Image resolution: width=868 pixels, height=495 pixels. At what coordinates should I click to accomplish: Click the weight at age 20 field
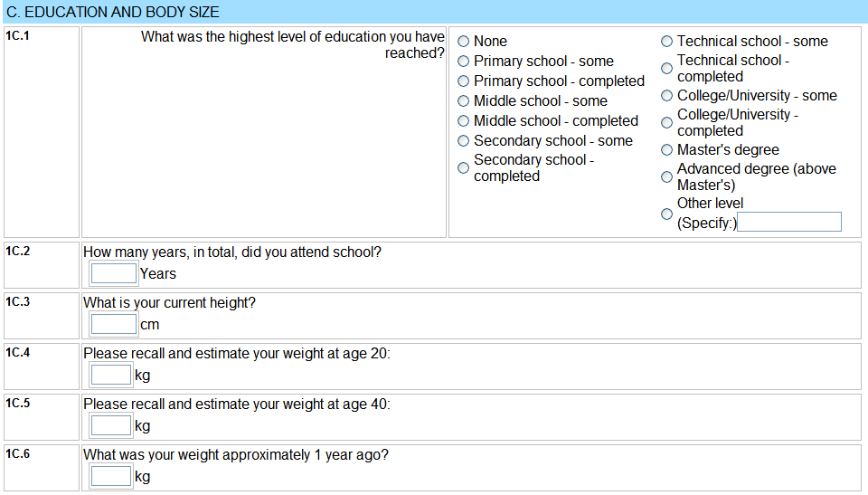point(111,375)
